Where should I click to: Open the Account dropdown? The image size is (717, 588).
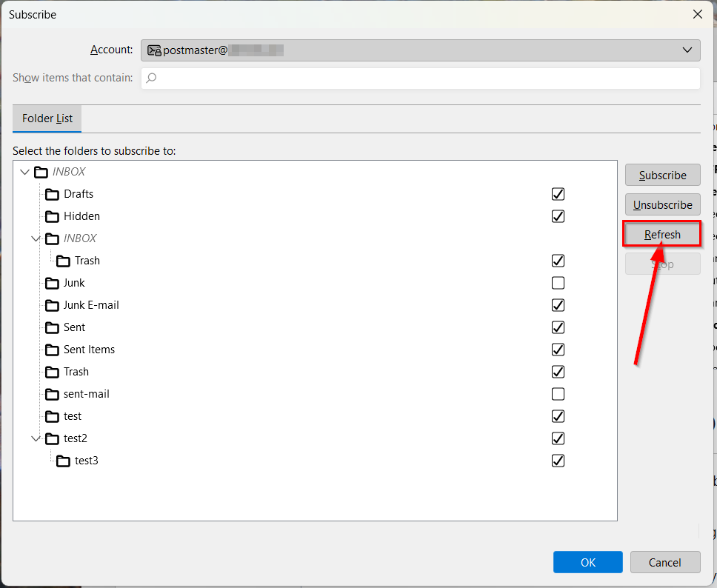tap(686, 50)
